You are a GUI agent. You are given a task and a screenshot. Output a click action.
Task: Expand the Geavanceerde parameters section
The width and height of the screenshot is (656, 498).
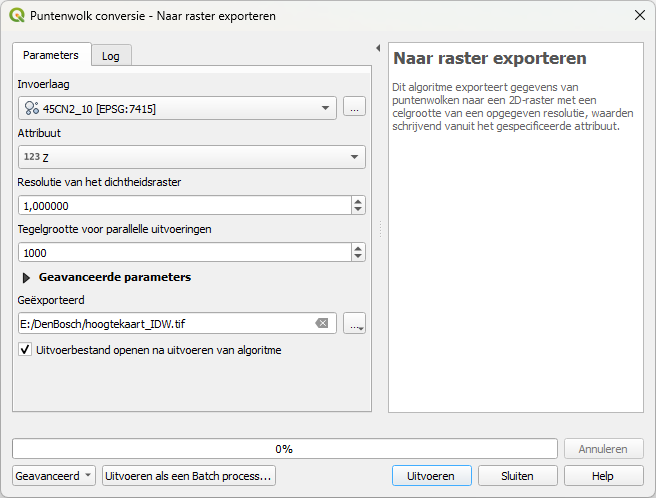click(27, 277)
